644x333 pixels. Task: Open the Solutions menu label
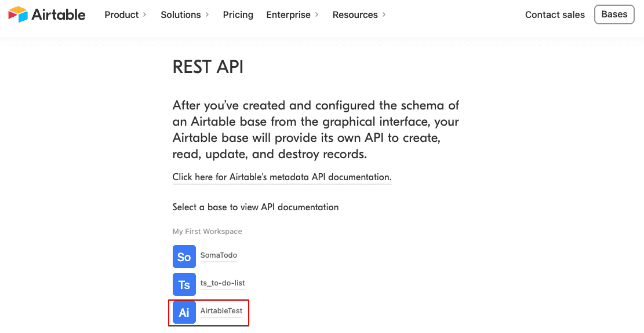[181, 14]
